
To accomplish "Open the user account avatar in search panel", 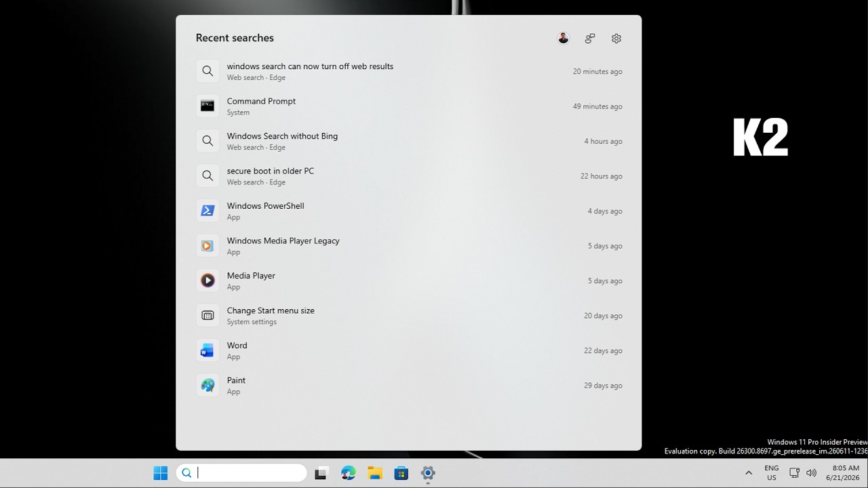I will 564,39.
